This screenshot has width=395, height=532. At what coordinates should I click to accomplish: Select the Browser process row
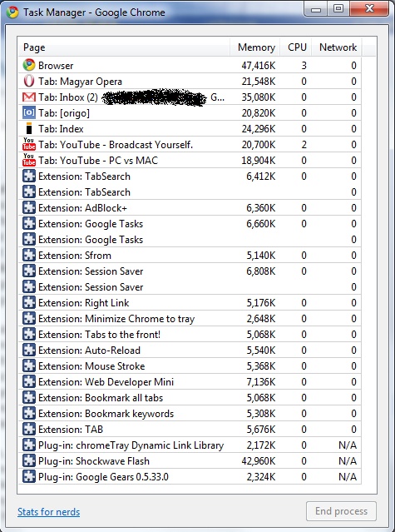coord(190,65)
